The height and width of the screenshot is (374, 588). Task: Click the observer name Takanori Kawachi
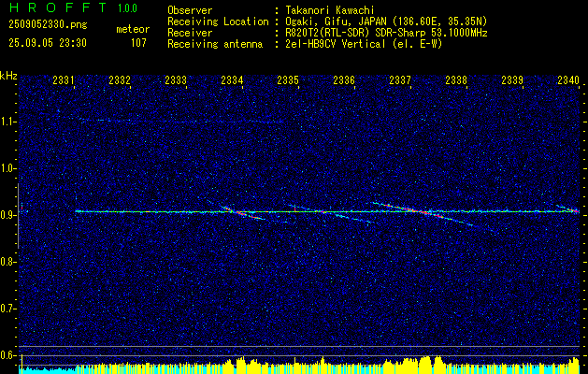click(330, 10)
